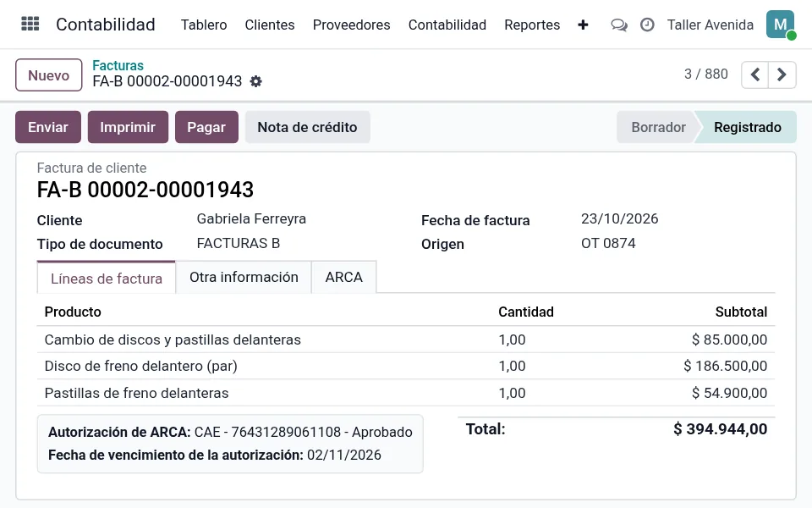The width and height of the screenshot is (812, 508).
Task: Click the Contabilidad app title
Action: pyautogui.click(x=106, y=25)
